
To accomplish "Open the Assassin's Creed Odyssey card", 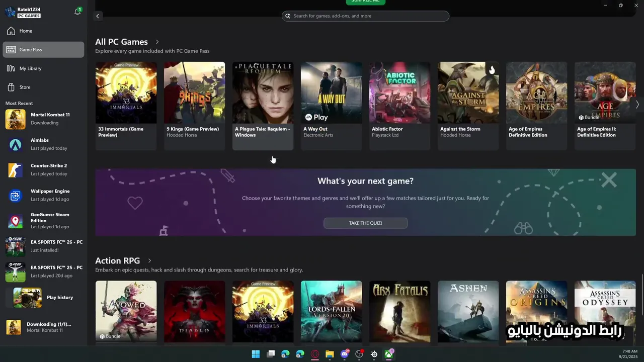I will coord(605,312).
